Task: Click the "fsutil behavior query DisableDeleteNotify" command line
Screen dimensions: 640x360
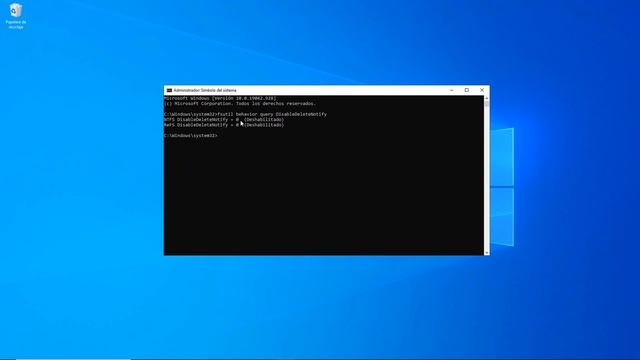Action: click(x=245, y=114)
